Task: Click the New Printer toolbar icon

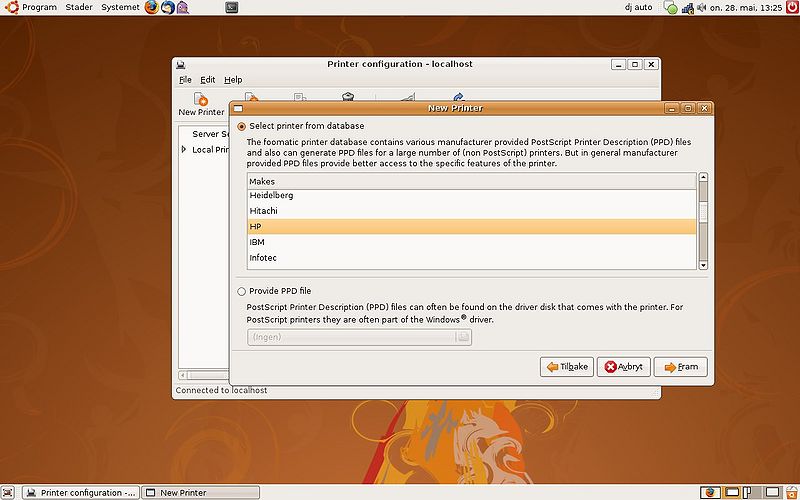Action: pos(201,104)
